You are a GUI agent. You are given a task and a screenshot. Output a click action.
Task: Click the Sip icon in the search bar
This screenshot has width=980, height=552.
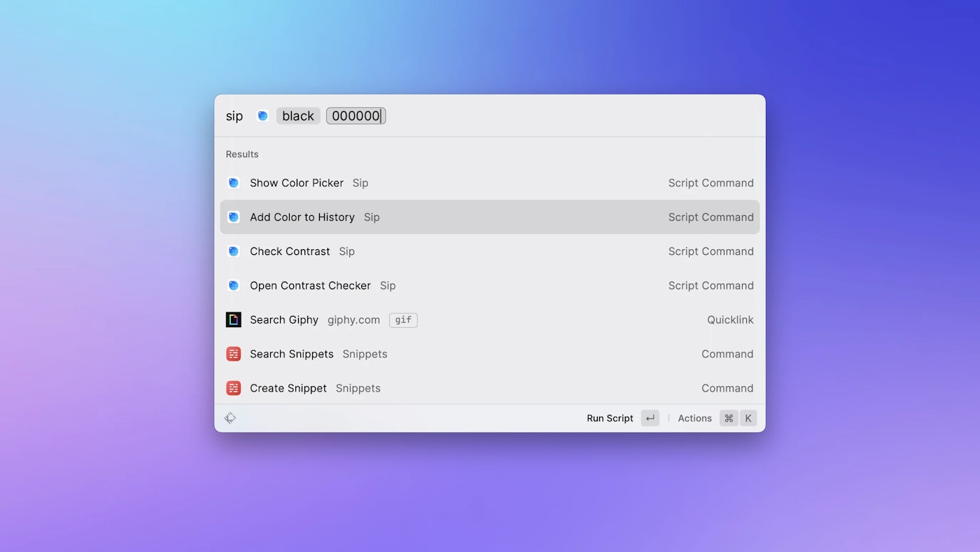pyautogui.click(x=262, y=116)
